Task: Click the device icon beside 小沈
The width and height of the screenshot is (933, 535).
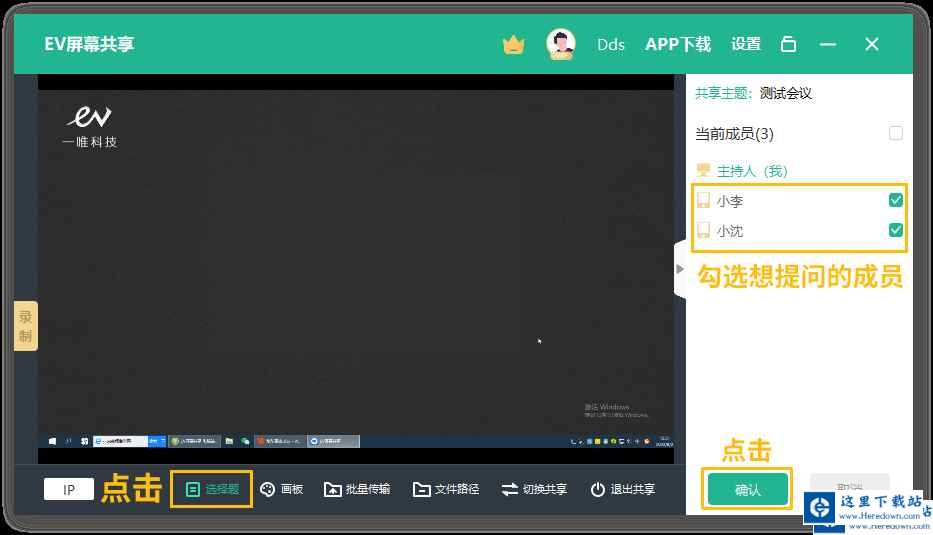Action: coord(703,230)
